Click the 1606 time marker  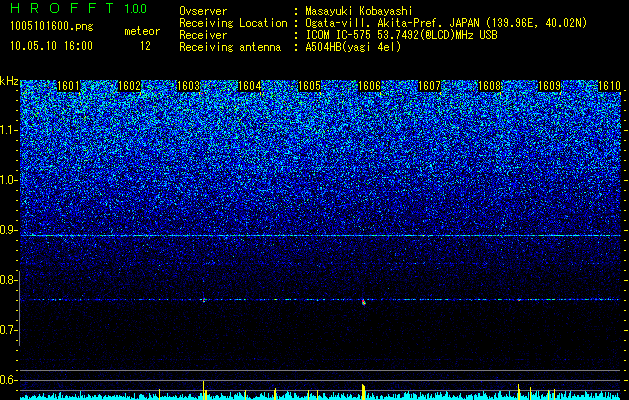tap(369, 86)
